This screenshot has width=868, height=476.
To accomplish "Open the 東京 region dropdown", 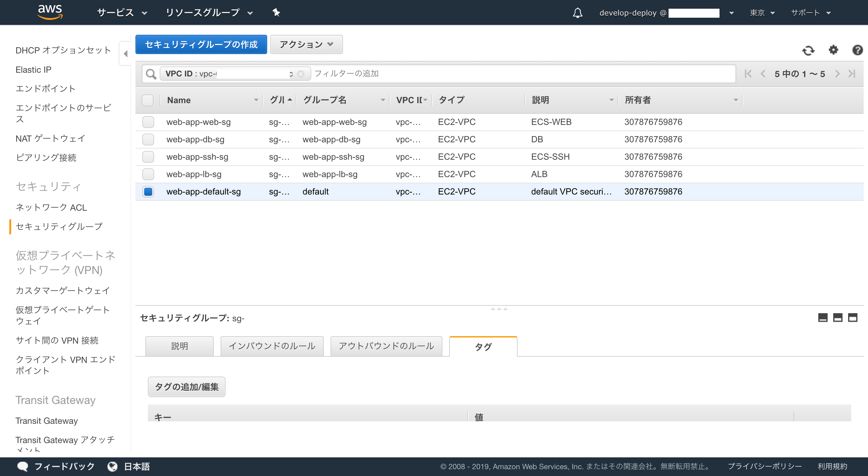I will [762, 13].
